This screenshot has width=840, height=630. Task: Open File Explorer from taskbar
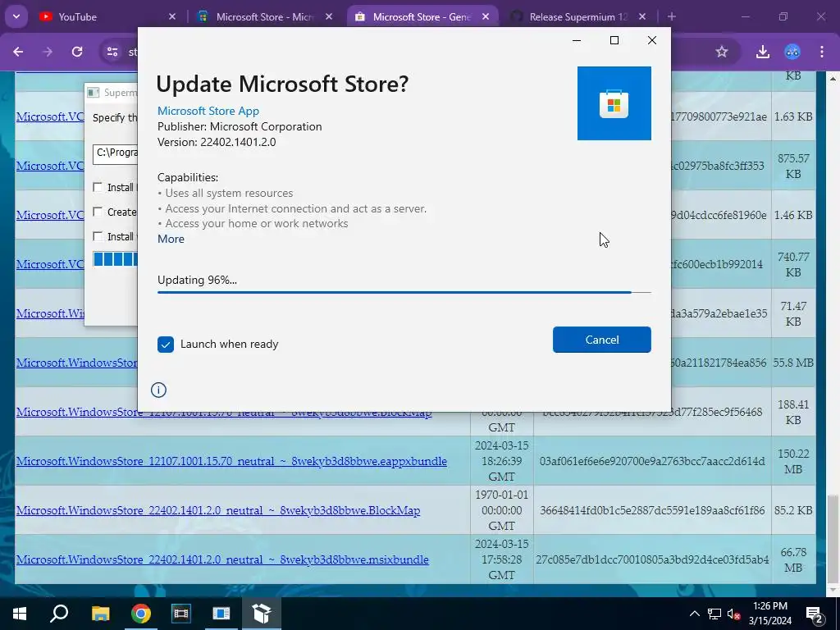(x=100, y=614)
